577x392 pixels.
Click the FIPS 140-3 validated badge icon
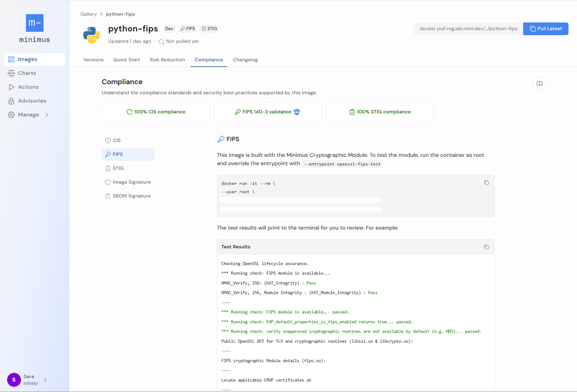click(297, 112)
